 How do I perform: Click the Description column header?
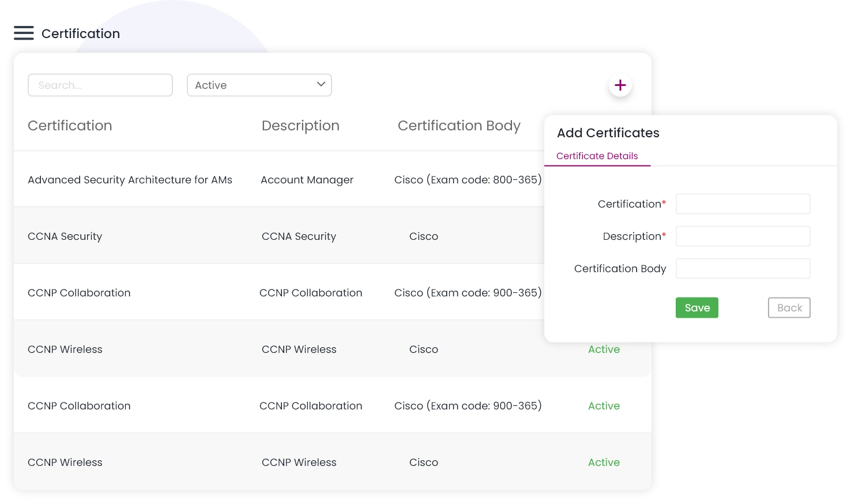click(x=300, y=126)
